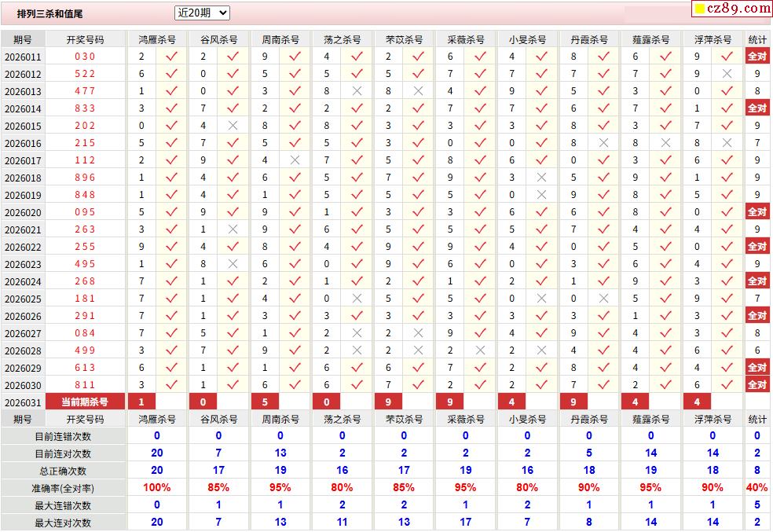Click the red current kill number 0 under 谷风杀号
This screenshot has width=773, height=532.
tap(203, 402)
